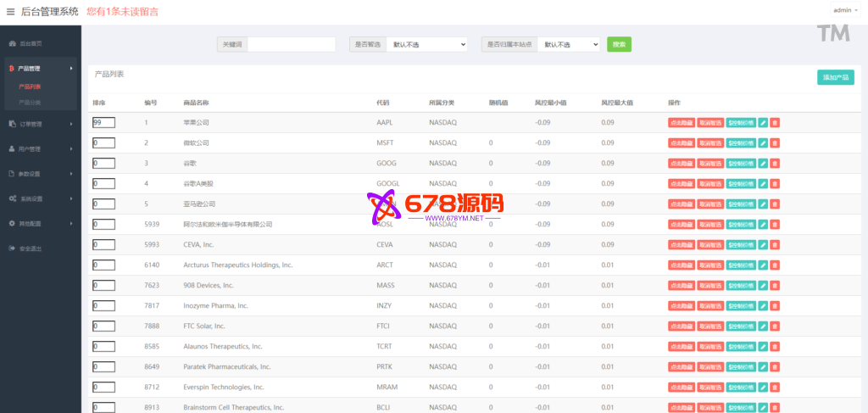Click $控制价格 for Alaunos Therapeutics row
868x413 pixels.
pyautogui.click(x=741, y=347)
